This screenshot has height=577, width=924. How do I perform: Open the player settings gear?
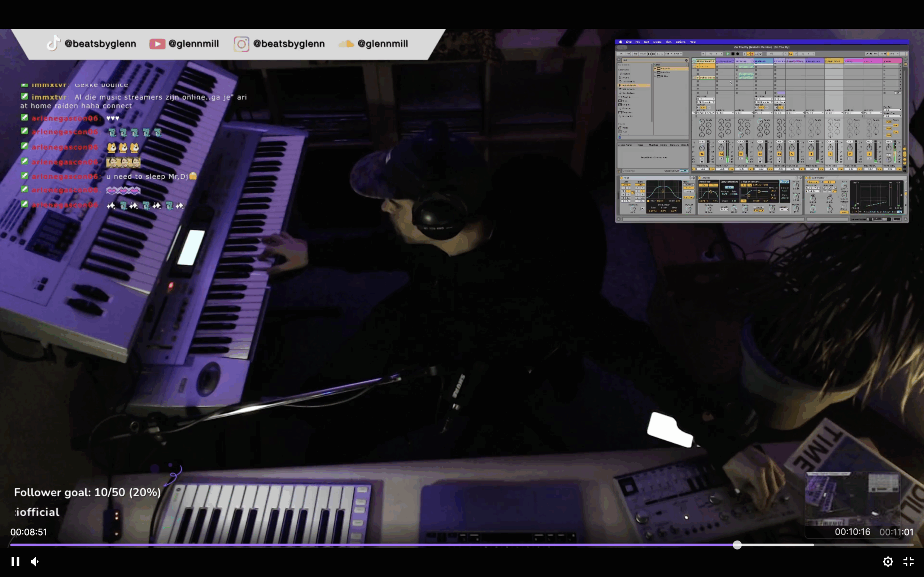click(x=888, y=561)
